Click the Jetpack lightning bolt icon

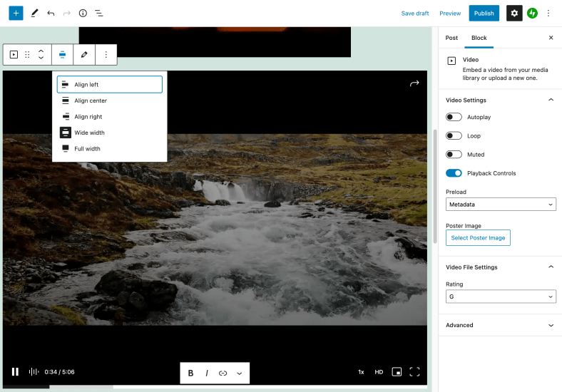pos(532,13)
